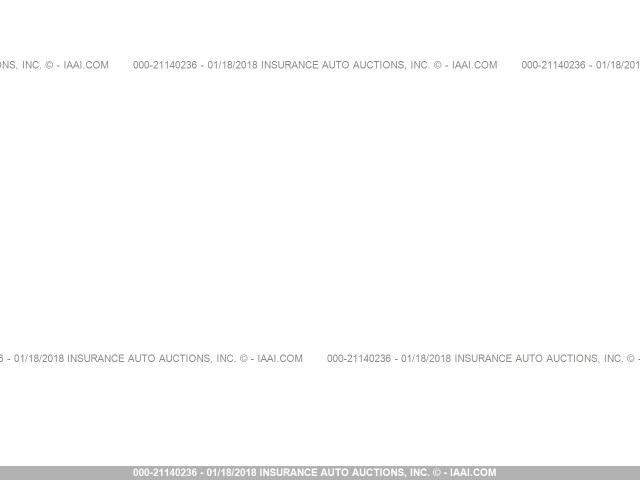
Task: Click IAAI.COM in the gray footer bar
Action: pyautogui.click(x=472, y=473)
